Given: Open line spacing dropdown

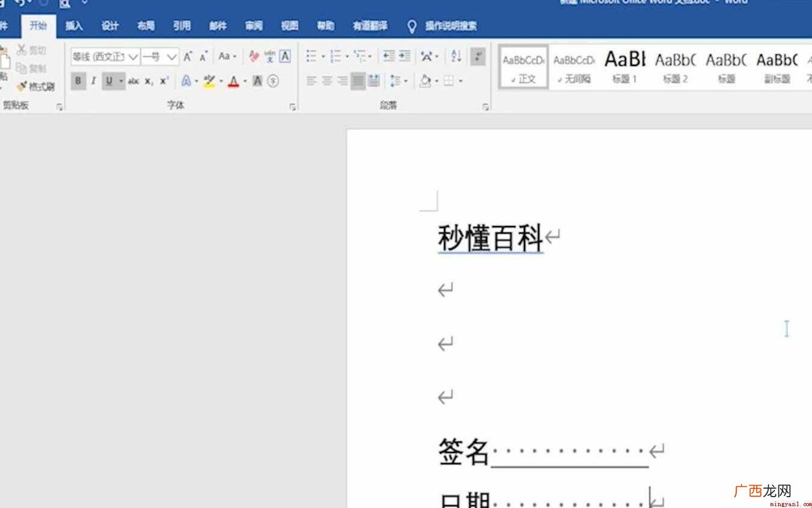Looking at the screenshot, I should tap(398, 81).
